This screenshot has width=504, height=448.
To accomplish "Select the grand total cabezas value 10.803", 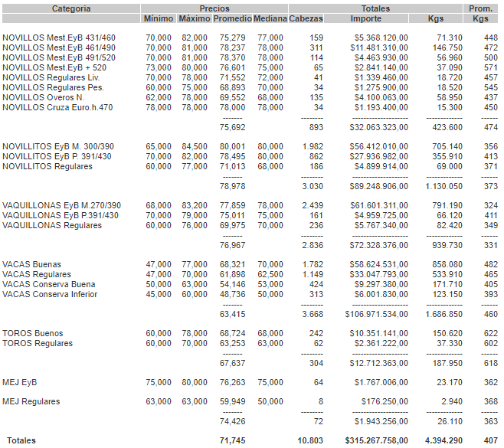I will [309, 441].
